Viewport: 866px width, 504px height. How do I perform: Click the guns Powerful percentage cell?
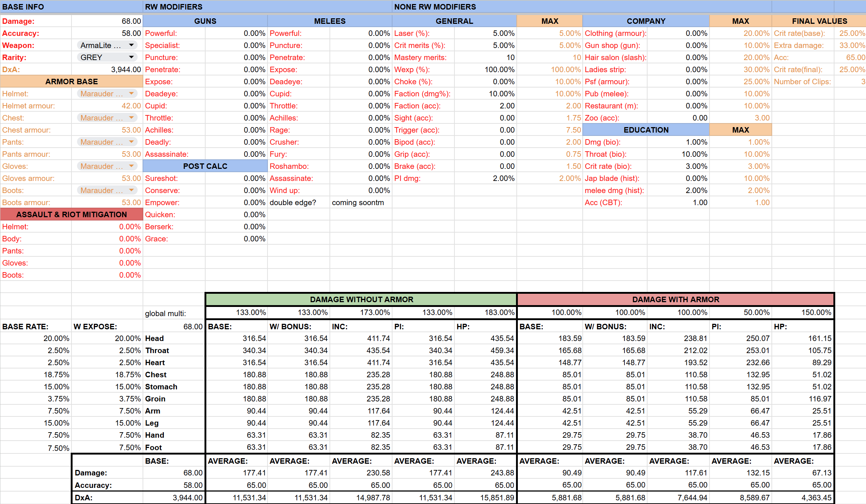[x=236, y=33]
